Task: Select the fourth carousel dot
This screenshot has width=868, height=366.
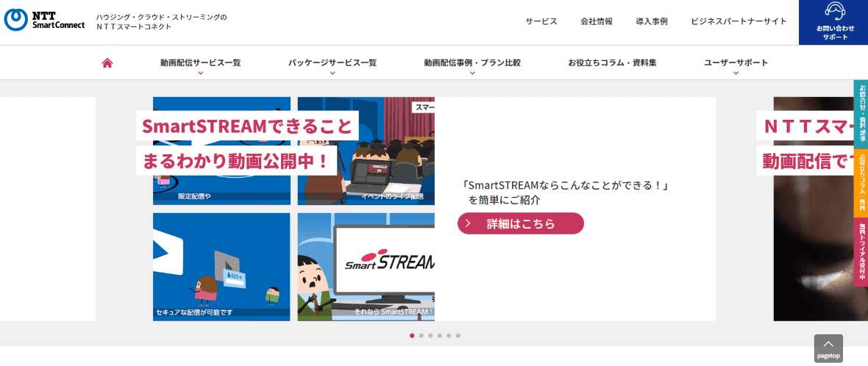Action: [x=440, y=336]
